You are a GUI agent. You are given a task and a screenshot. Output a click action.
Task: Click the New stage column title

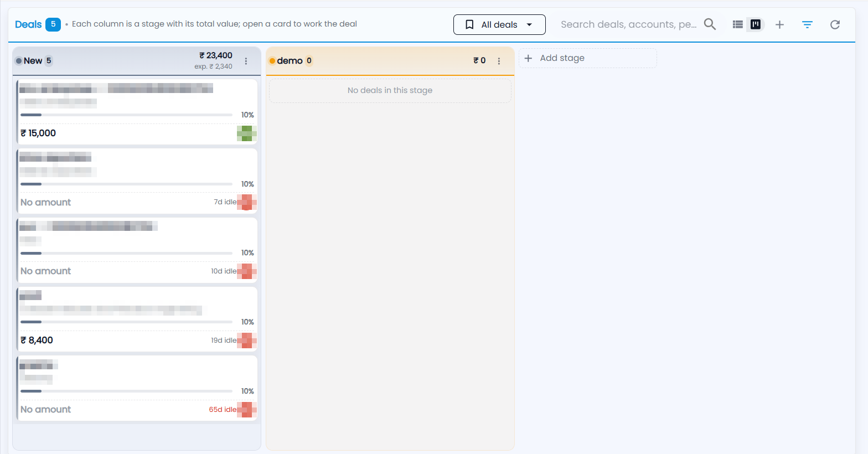pyautogui.click(x=33, y=61)
